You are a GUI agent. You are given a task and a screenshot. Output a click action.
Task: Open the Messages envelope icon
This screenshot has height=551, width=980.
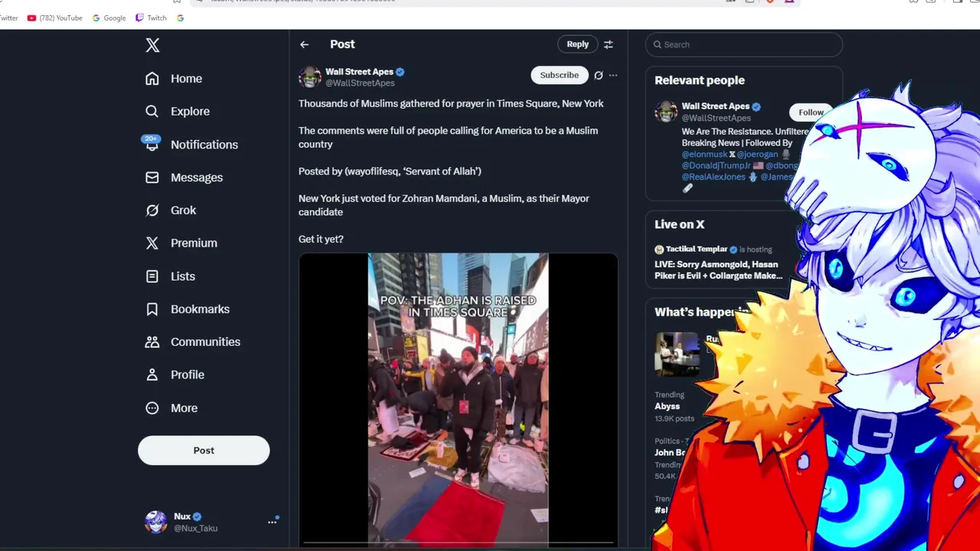tap(152, 178)
